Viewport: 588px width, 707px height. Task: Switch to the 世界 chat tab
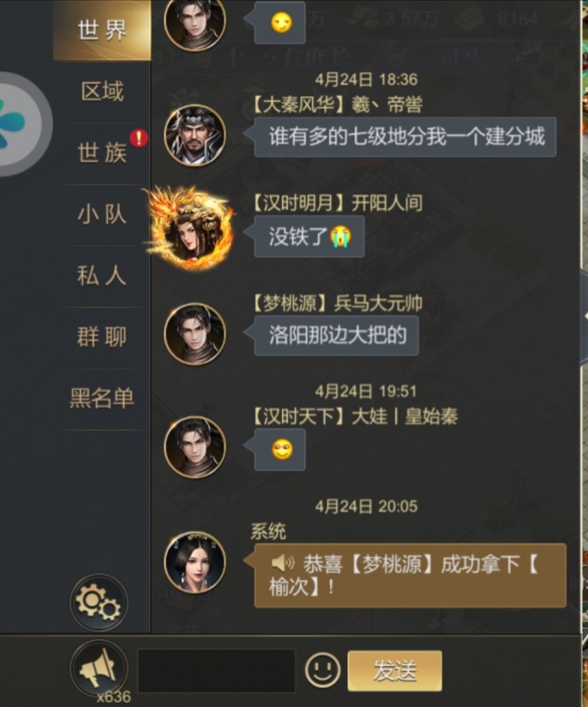point(102,30)
